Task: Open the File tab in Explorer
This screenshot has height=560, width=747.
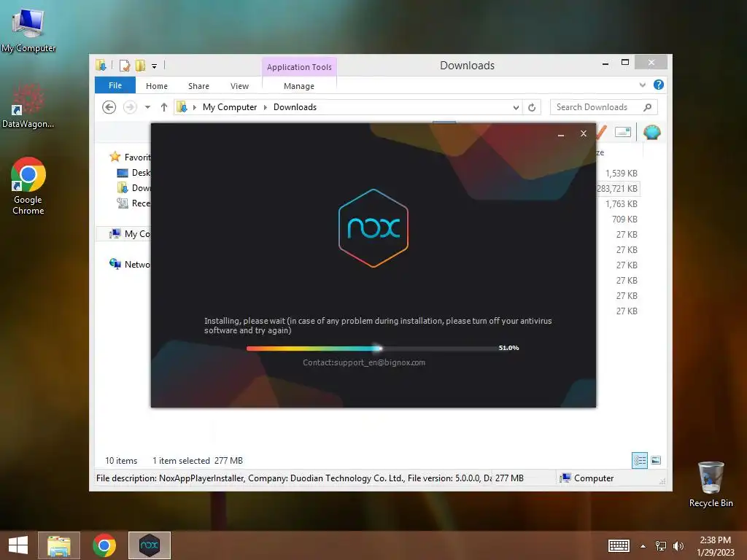Action: click(x=115, y=85)
